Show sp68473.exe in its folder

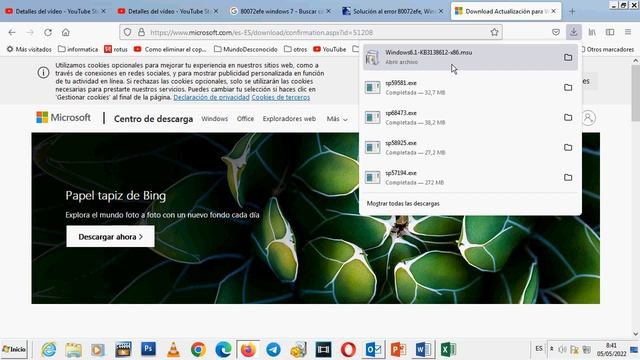(568, 118)
